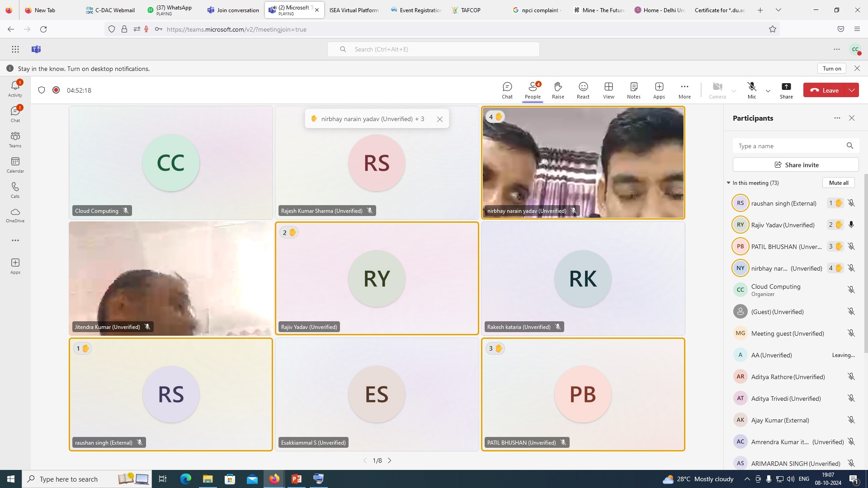Viewport: 868px width, 488px height.
Task: Open the meeting Notes
Action: point(633,90)
